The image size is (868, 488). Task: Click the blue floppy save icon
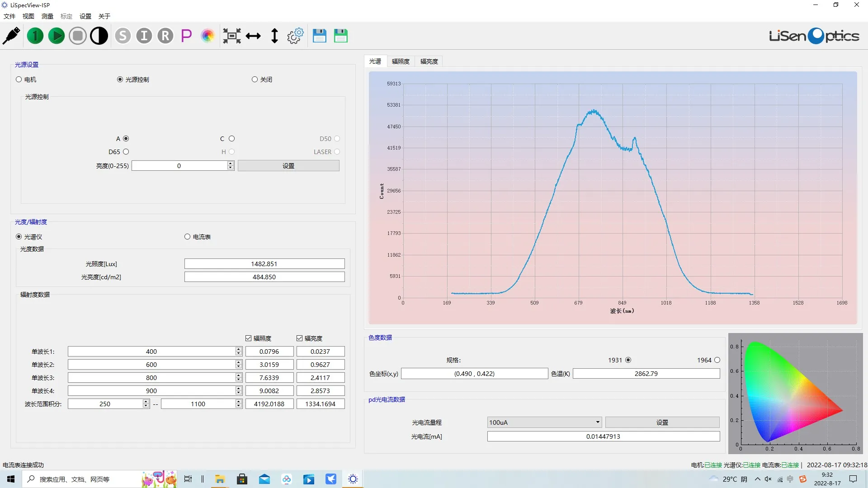click(320, 36)
